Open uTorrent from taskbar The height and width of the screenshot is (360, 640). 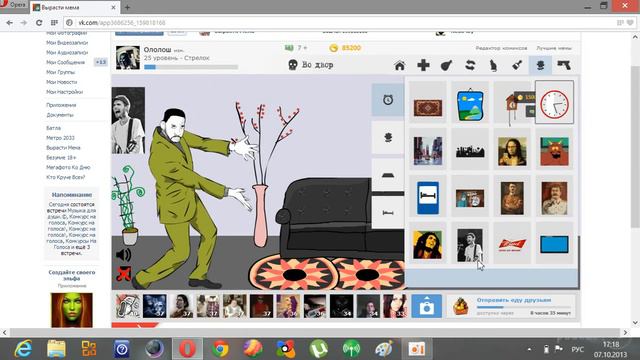coord(318,349)
